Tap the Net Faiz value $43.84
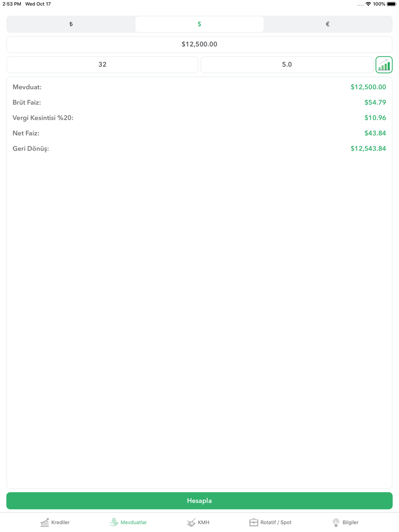The width and height of the screenshot is (399, 532). click(375, 133)
